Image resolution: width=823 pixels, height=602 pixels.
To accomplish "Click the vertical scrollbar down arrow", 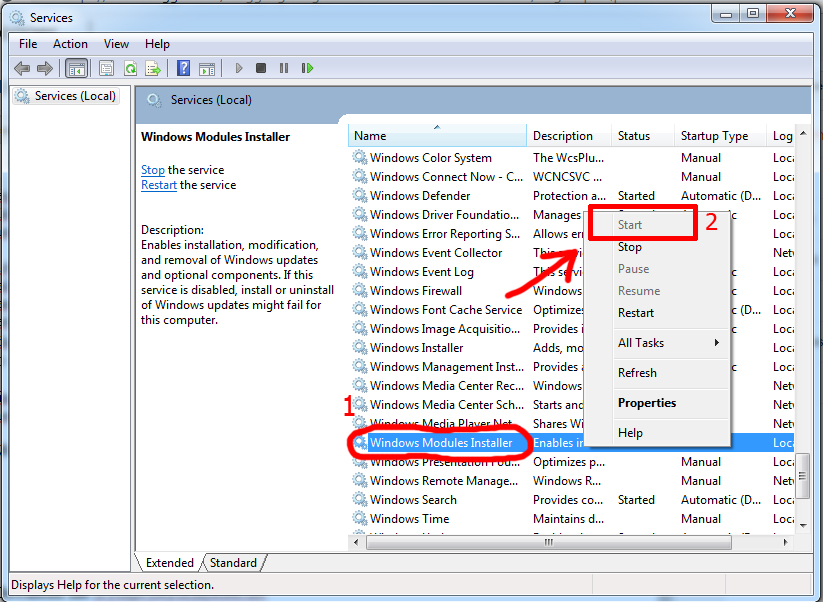I will tap(803, 525).
